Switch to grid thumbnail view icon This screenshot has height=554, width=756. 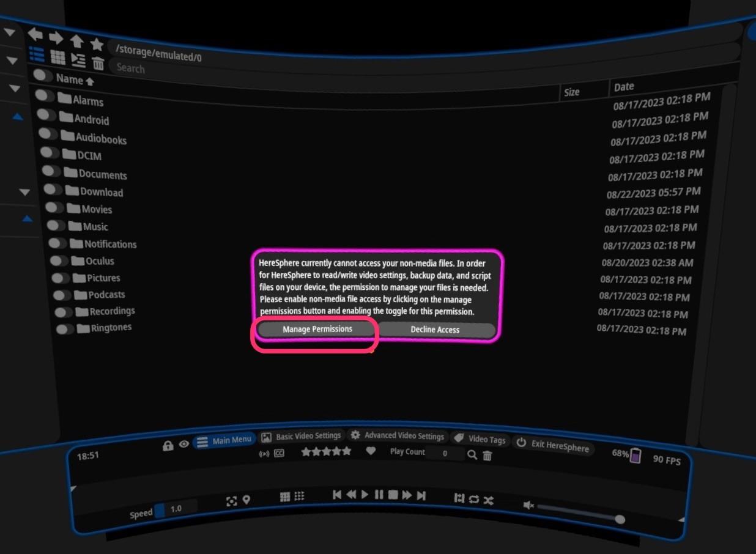(x=57, y=57)
